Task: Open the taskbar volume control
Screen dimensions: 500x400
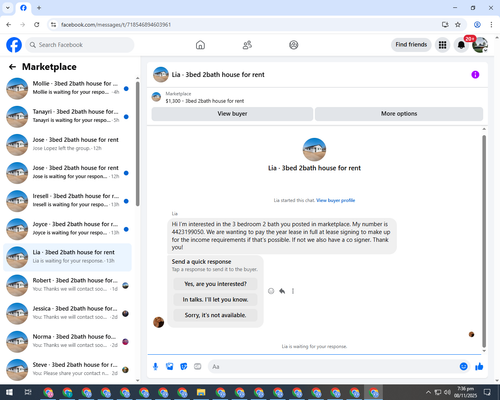Action: [x=447, y=392]
